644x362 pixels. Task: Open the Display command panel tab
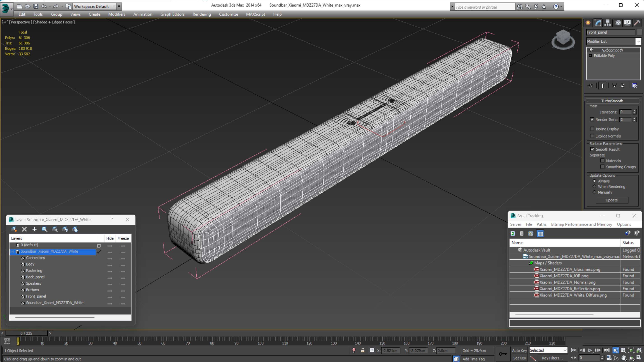627,23
